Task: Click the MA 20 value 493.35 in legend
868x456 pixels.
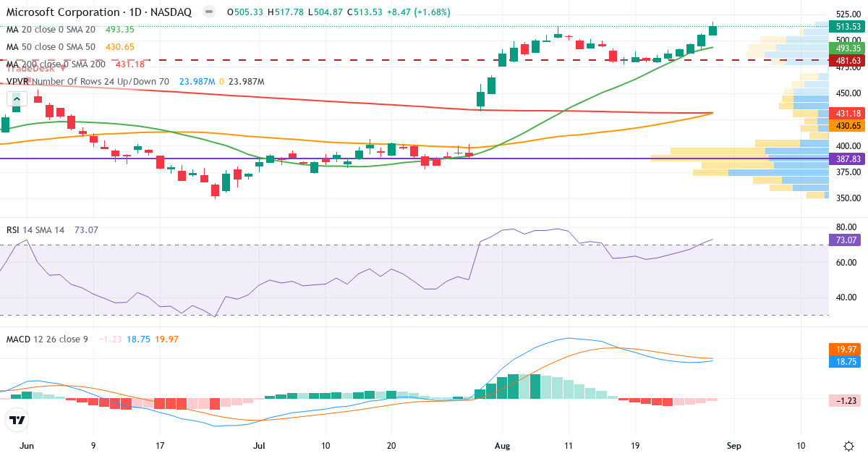Action: pyautogui.click(x=120, y=29)
